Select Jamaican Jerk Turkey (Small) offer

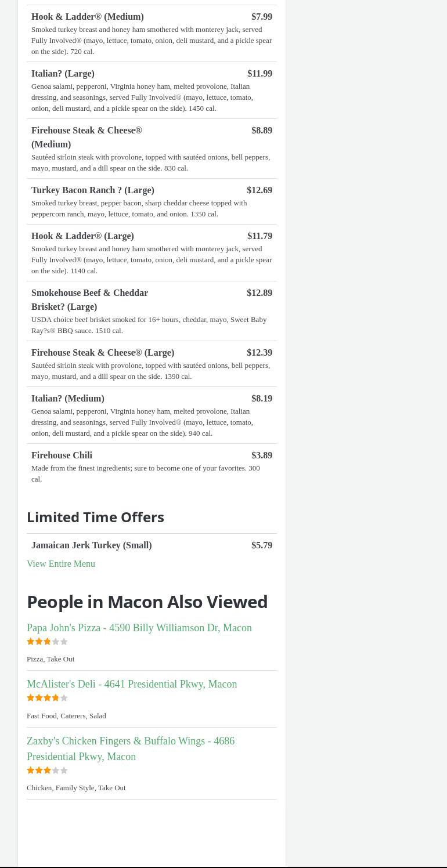92,545
